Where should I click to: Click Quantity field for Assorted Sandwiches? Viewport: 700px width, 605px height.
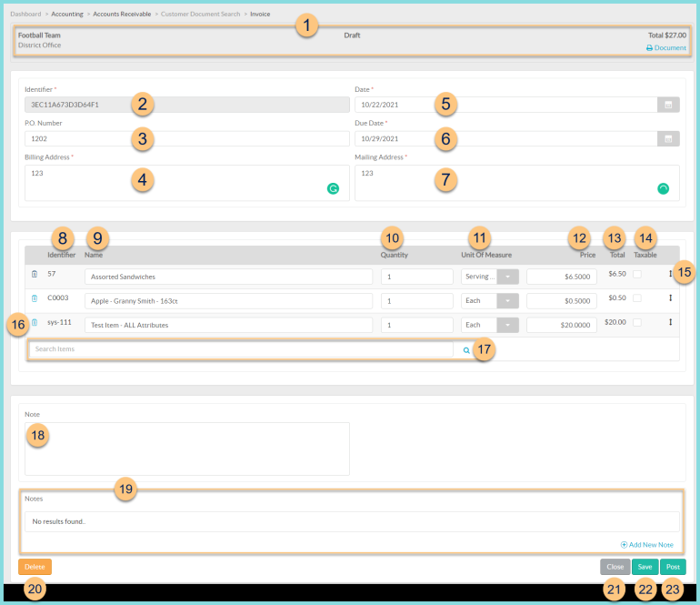[417, 277]
